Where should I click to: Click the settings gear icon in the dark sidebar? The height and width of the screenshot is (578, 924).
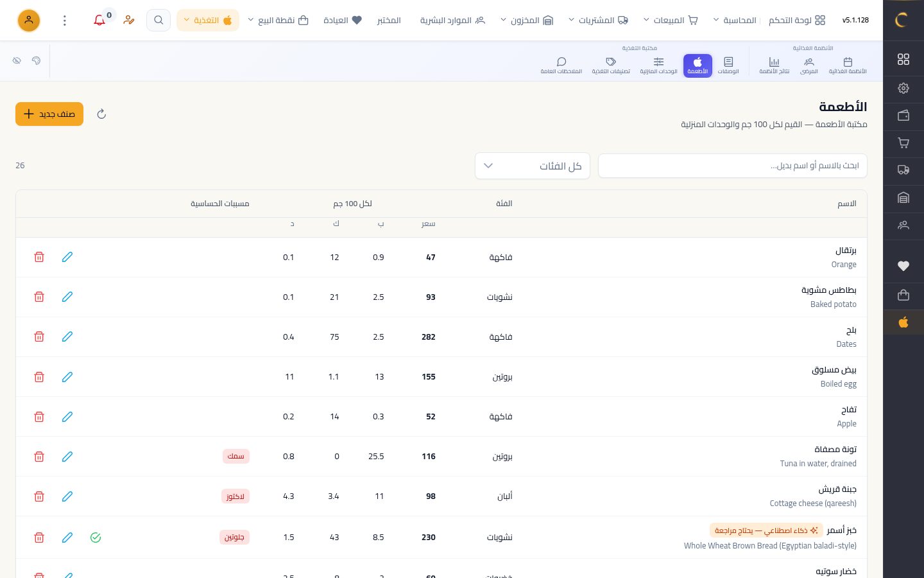point(903,88)
